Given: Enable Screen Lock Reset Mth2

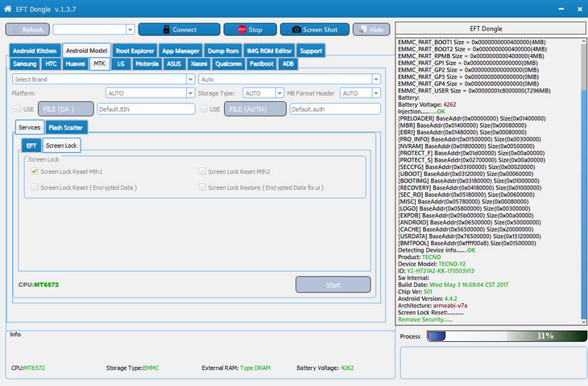Looking at the screenshot, I should pos(202,172).
